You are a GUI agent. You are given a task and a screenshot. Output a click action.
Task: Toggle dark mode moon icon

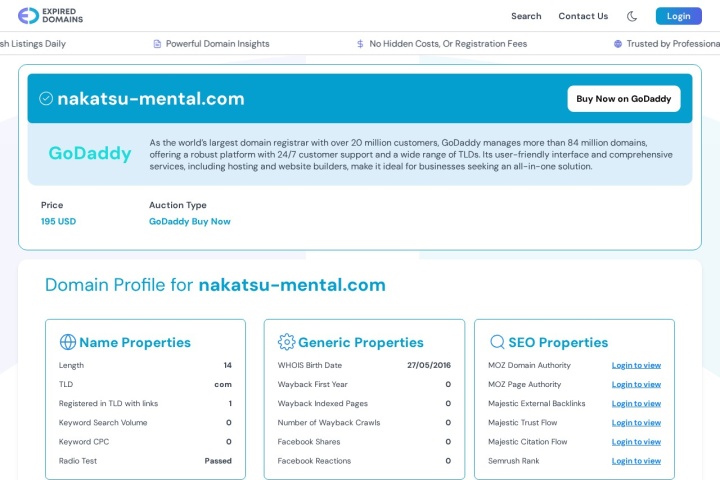[632, 17]
